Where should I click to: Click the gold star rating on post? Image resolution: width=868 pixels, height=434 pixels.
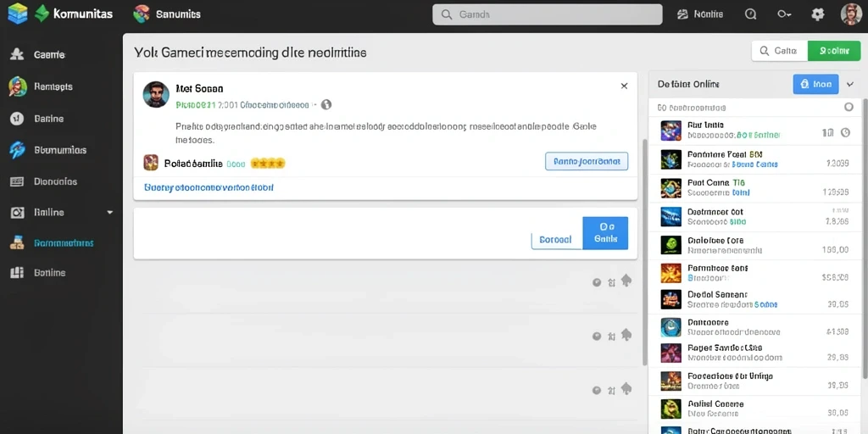click(268, 164)
